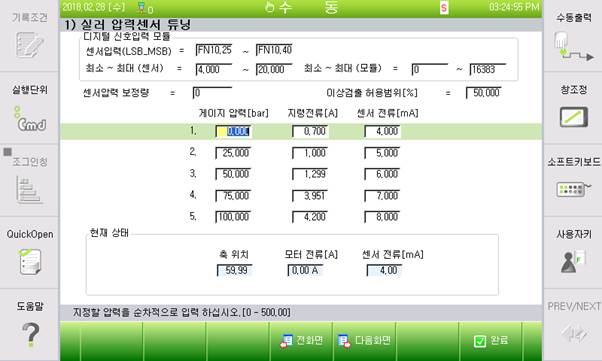This screenshot has width=602, height=361.
Task: Open the 창조정 window adjust icon
Action: (574, 117)
